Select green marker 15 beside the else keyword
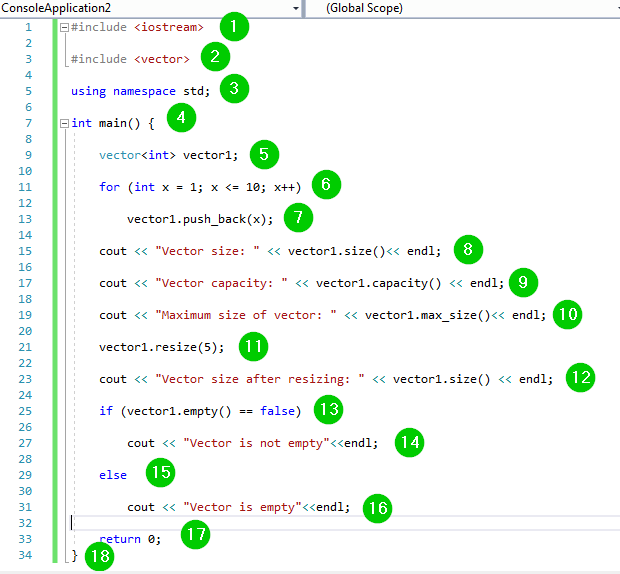Screen dimensions: 620x574 160,472
